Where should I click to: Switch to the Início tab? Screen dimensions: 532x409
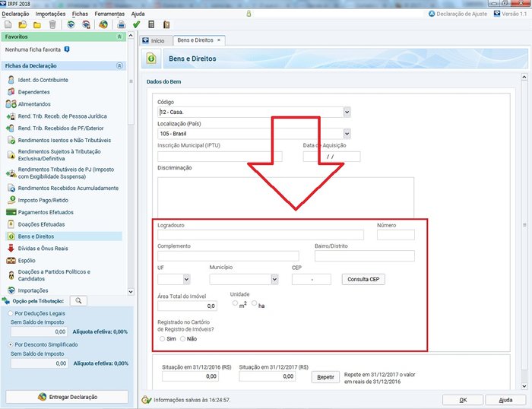click(154, 40)
